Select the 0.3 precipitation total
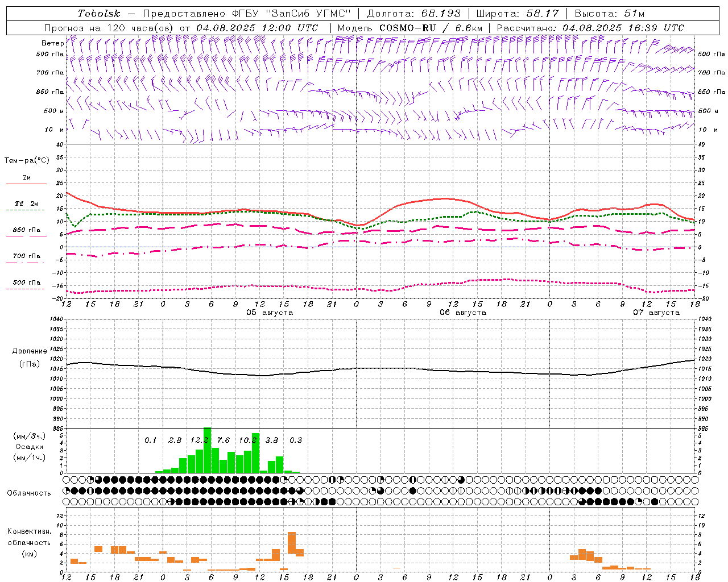 [x=296, y=440]
